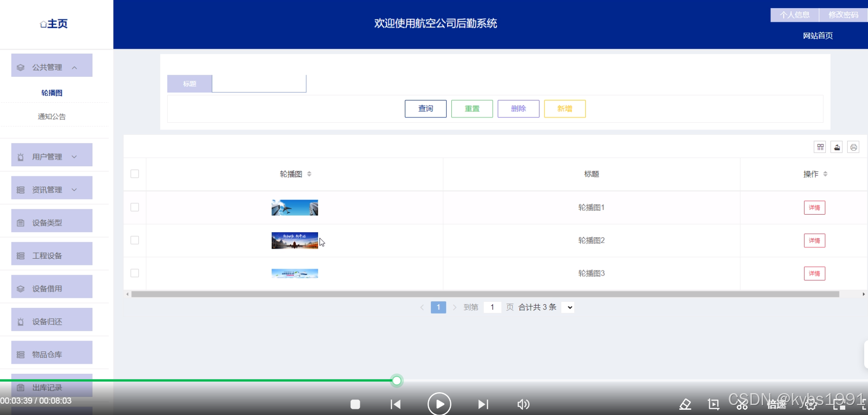868x415 pixels.
Task: Click the 新增 add button
Action: tap(565, 109)
